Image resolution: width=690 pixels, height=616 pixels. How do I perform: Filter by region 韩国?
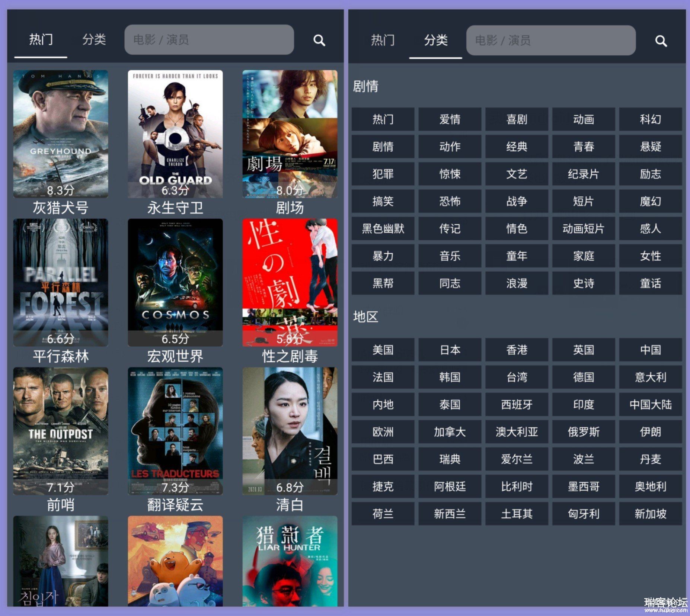point(450,377)
